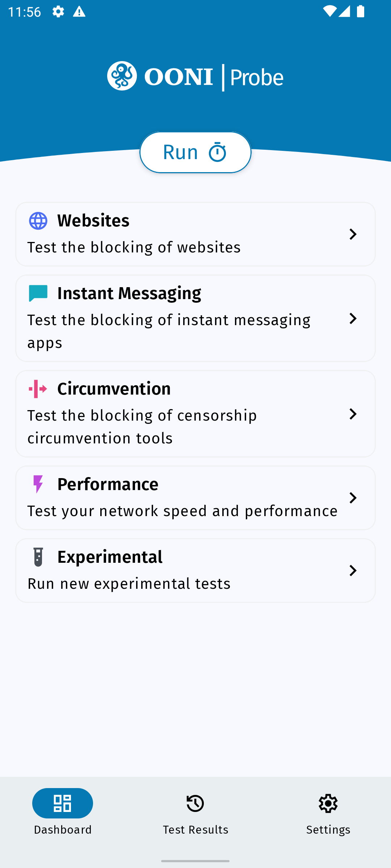This screenshot has height=868, width=391.
Task: Expand the Websites card chevron
Action: [353, 234]
